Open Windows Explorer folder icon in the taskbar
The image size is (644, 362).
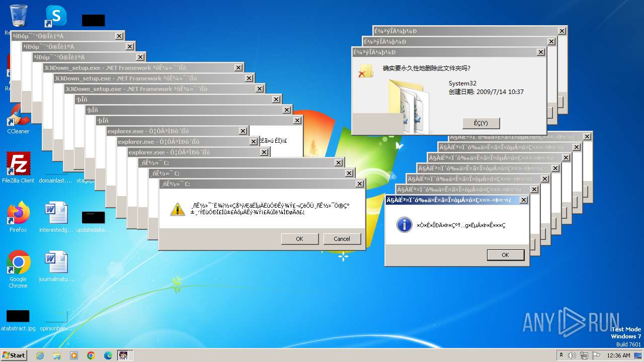[57, 355]
